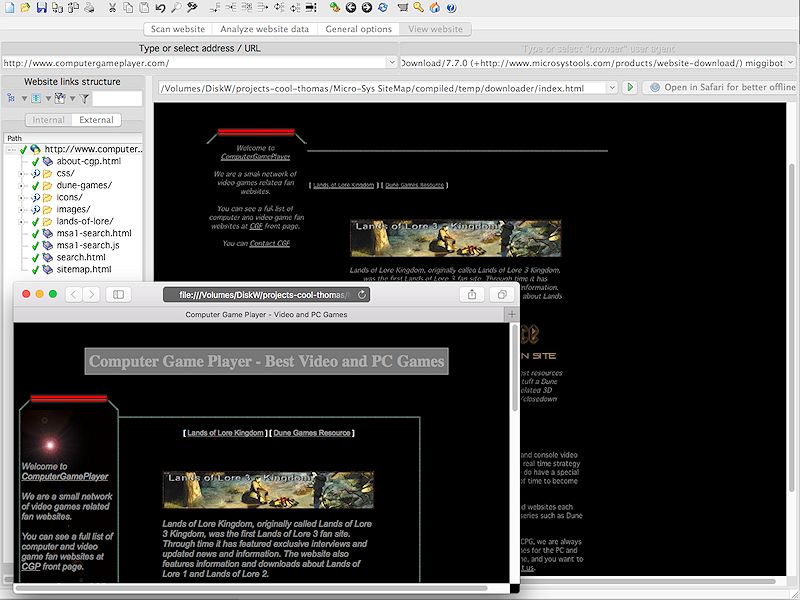Click ComputerGamePlayer link in Safari sidebar text

(x=65, y=477)
